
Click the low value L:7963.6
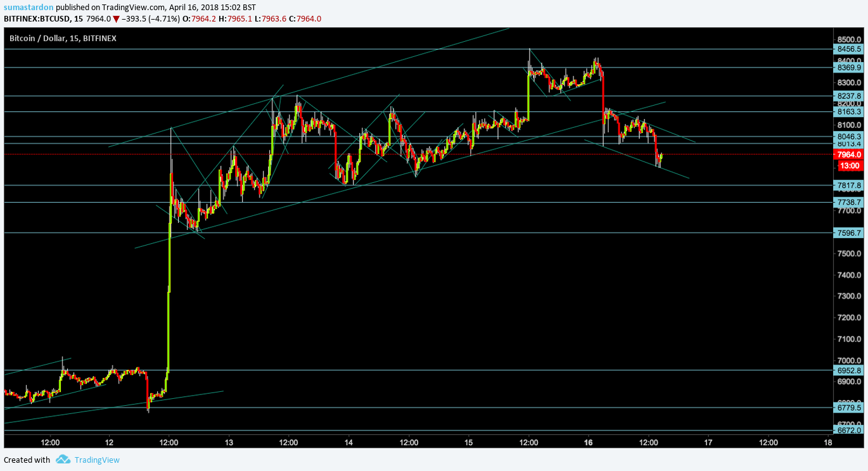[x=270, y=18]
